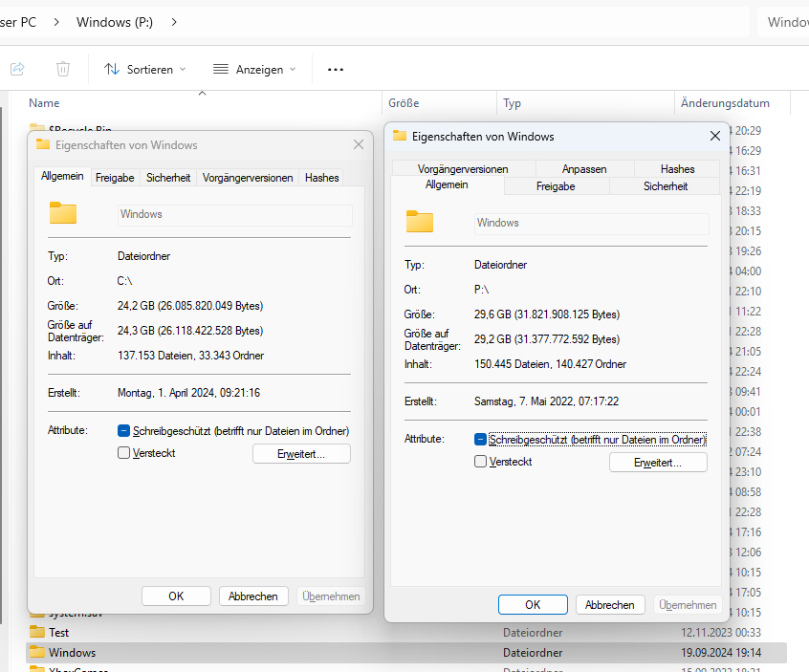Click the Explorer search box at top right
809x672 pixels.
[784, 22]
